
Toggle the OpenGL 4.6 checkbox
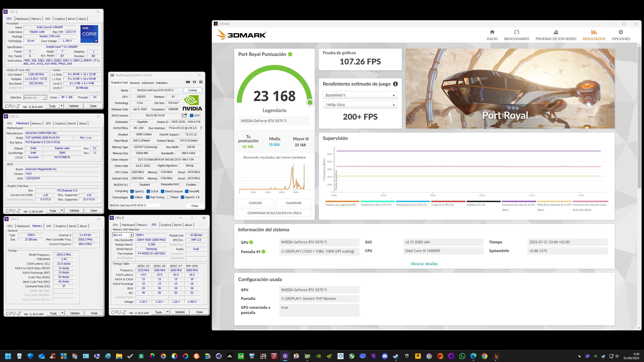coord(183,197)
